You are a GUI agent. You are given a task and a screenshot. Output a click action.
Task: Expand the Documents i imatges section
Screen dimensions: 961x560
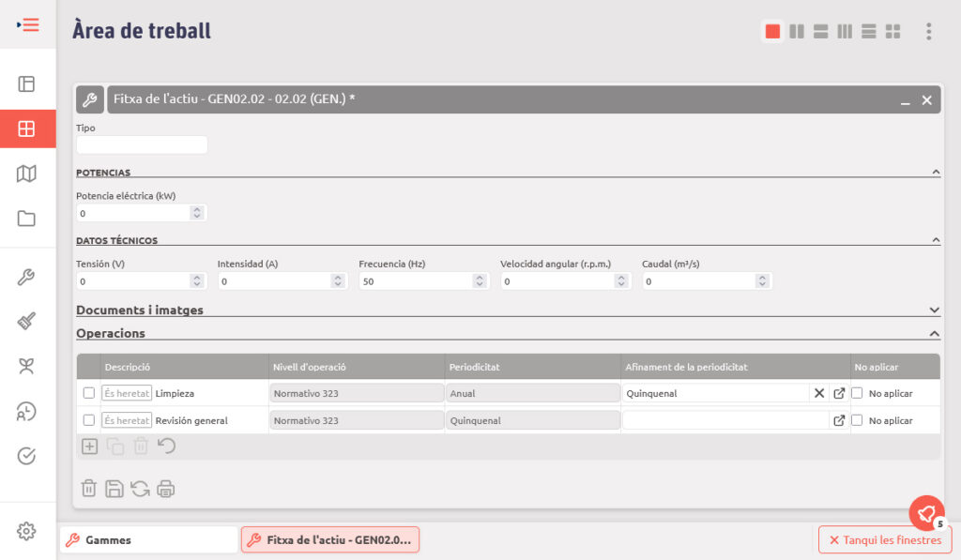coord(934,310)
